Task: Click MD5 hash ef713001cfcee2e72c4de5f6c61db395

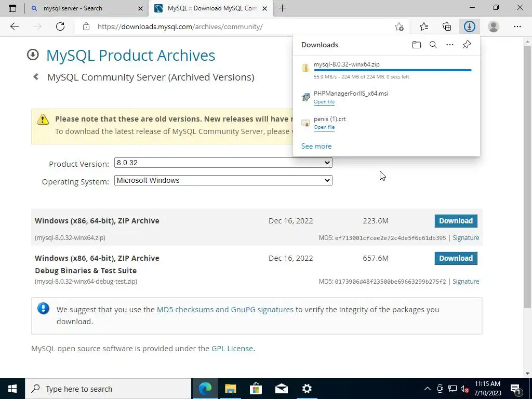Action: [x=390, y=238]
